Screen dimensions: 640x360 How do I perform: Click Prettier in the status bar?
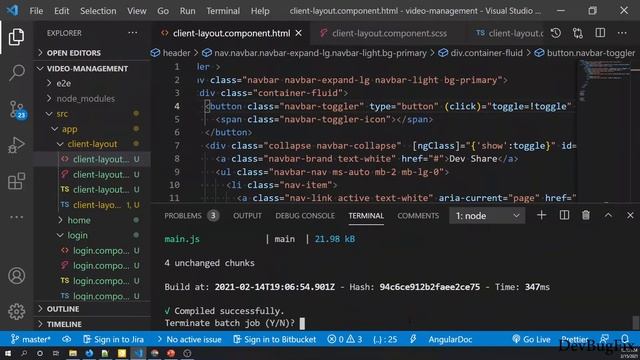575,339
